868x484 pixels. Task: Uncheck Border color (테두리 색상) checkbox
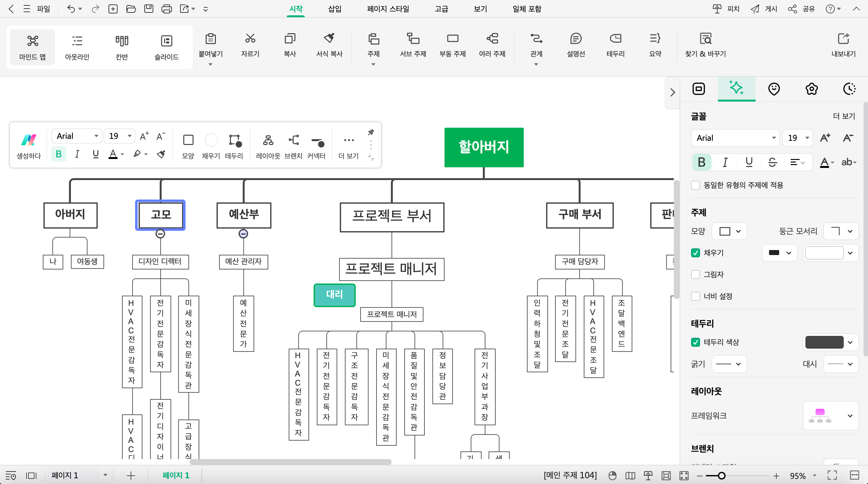pos(696,342)
